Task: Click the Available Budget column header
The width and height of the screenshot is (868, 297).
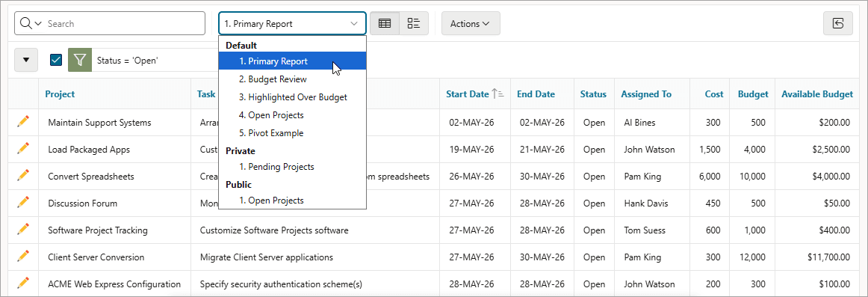Action: click(x=817, y=94)
